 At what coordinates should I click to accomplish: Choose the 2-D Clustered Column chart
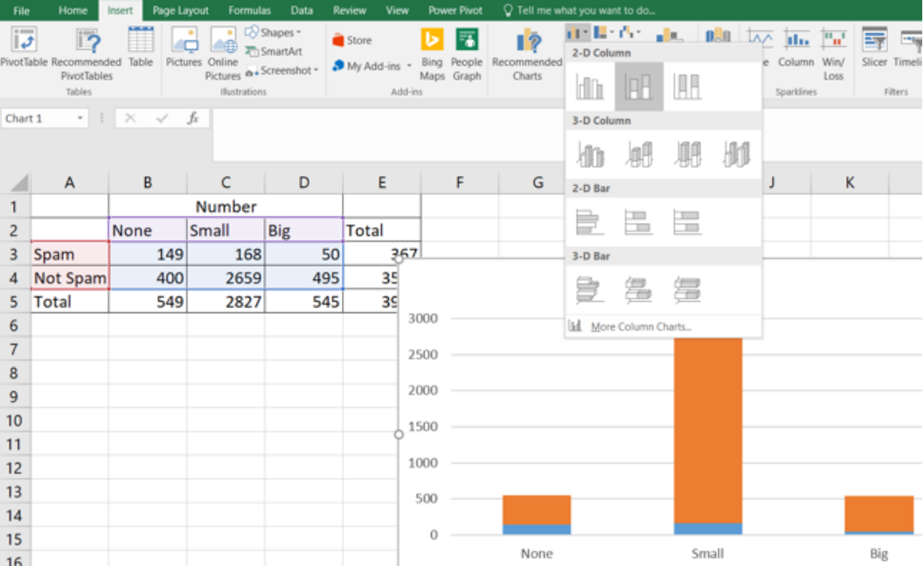[x=590, y=87]
